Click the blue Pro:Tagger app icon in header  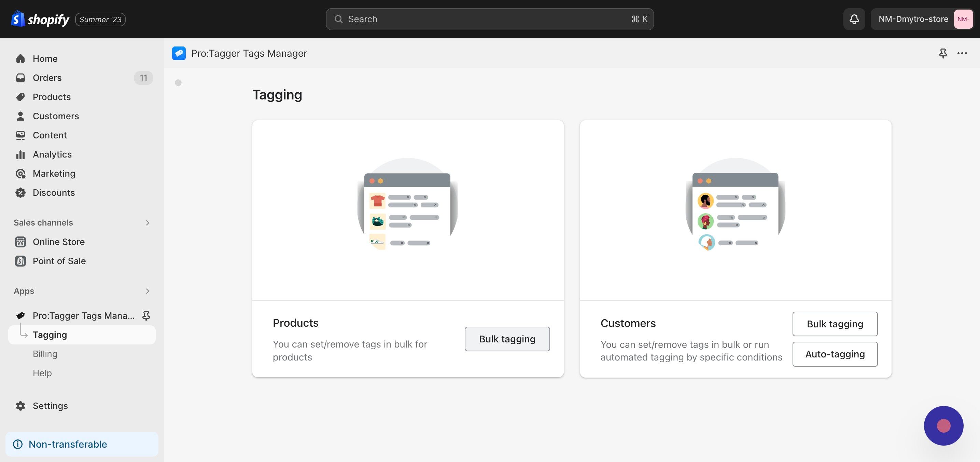coord(179,53)
